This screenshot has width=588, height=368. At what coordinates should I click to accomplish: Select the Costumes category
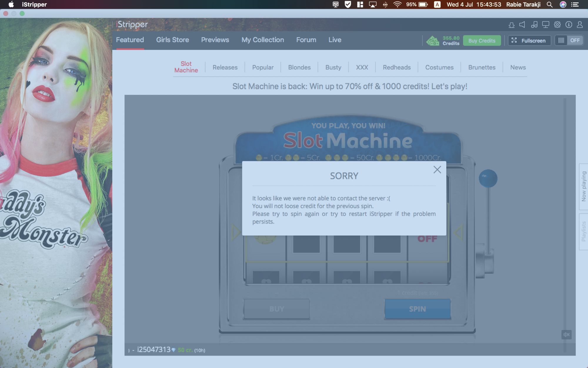439,67
